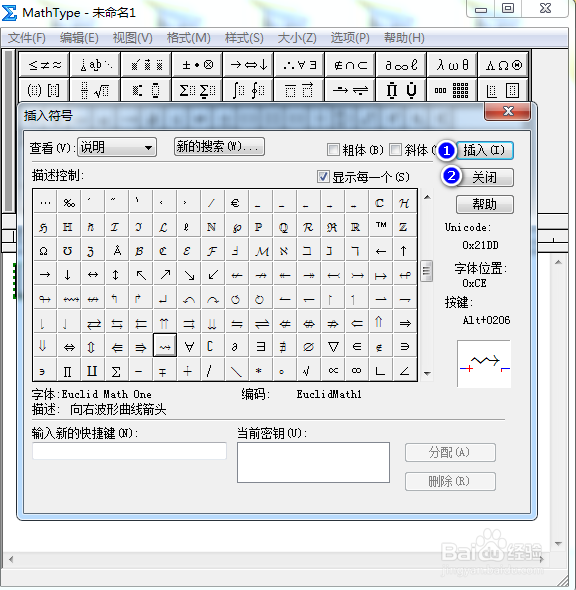Viewport: 576px width, 590px height.
Task: Toggle the 斜体 italic checkbox
Action: 395,150
